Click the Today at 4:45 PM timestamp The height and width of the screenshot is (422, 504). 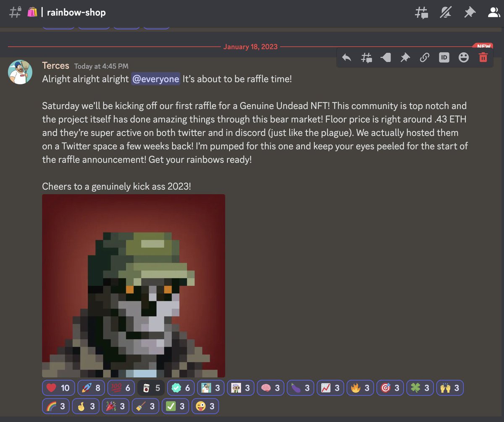(101, 66)
